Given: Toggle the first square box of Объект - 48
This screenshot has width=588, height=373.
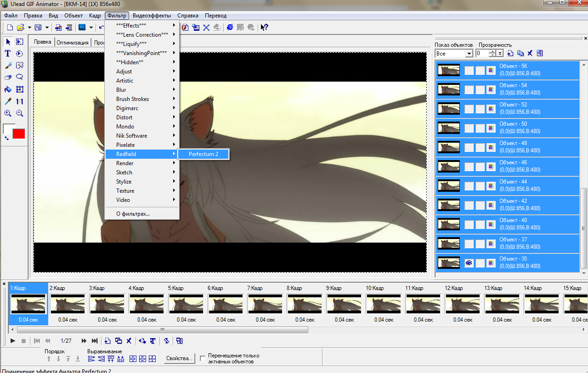Looking at the screenshot, I should click(469, 147).
